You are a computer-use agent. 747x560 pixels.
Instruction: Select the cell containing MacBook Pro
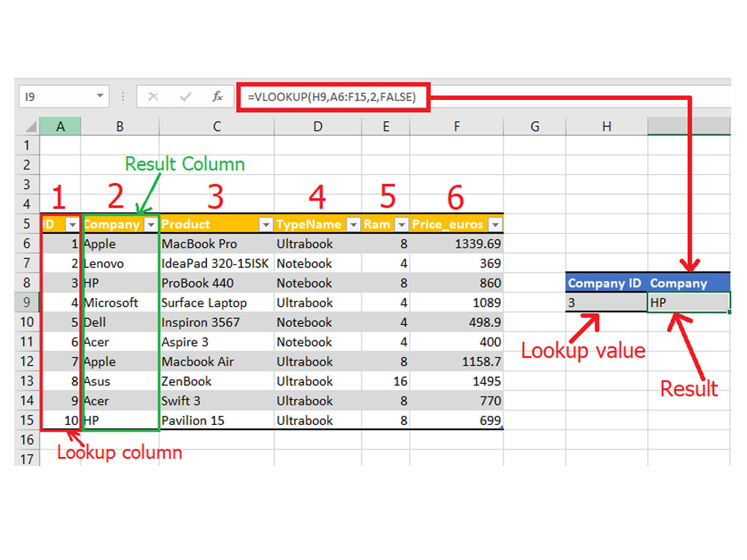pyautogui.click(x=216, y=243)
